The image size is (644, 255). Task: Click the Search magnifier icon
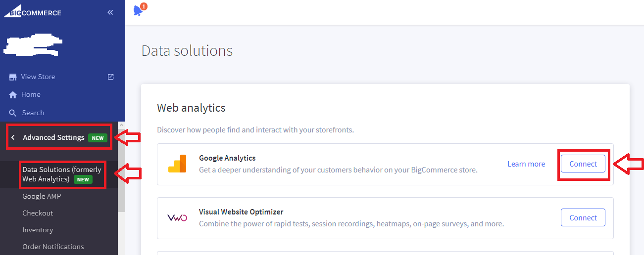pos(13,113)
